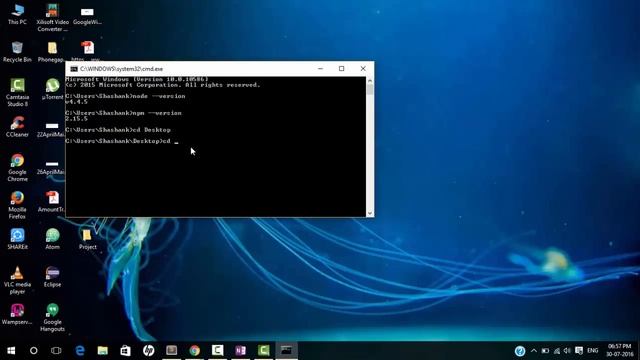Close the cmd.exe window
Screen dimensions: 640x360
tap(363, 69)
